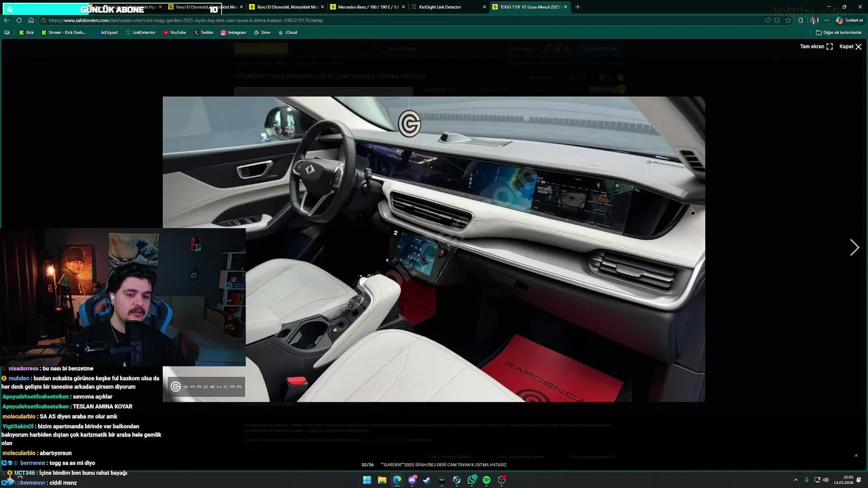Open the browser settings three-dot menu
The image size is (868, 488).
(826, 20)
